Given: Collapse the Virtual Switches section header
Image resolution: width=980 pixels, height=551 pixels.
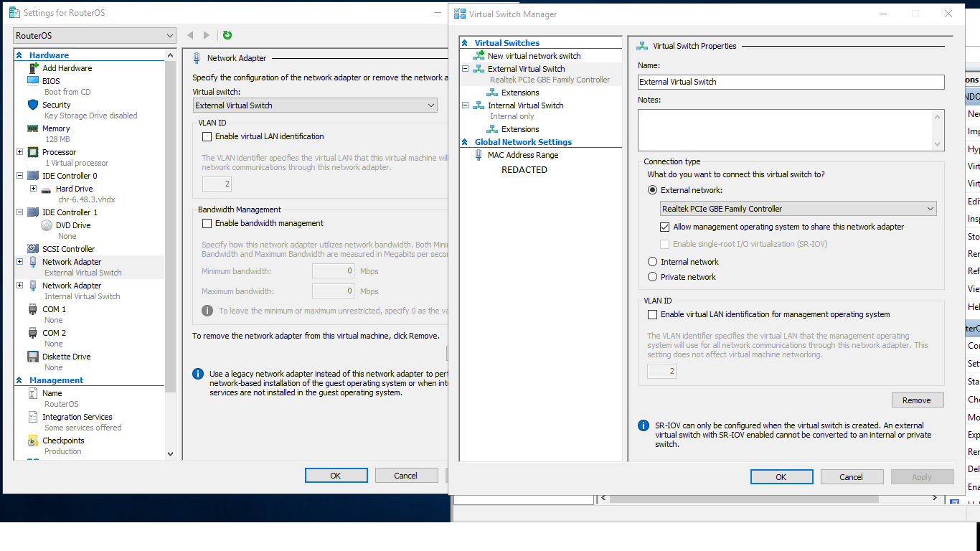Looking at the screenshot, I should point(465,43).
